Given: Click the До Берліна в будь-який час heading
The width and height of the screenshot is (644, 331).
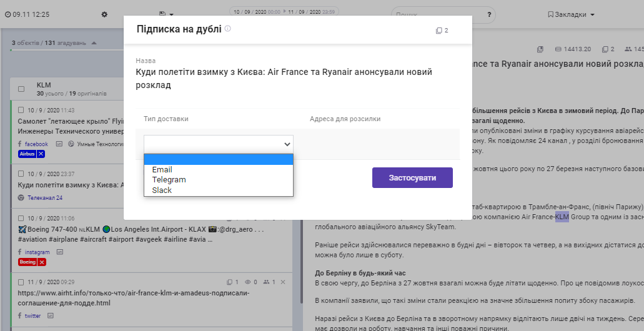Looking at the screenshot, I should tap(360, 273).
